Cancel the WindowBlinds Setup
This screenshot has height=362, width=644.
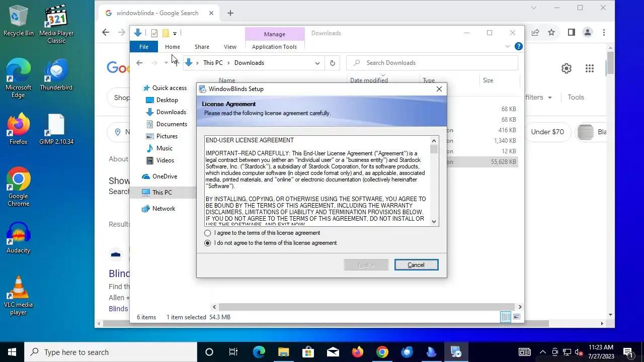coord(416,265)
